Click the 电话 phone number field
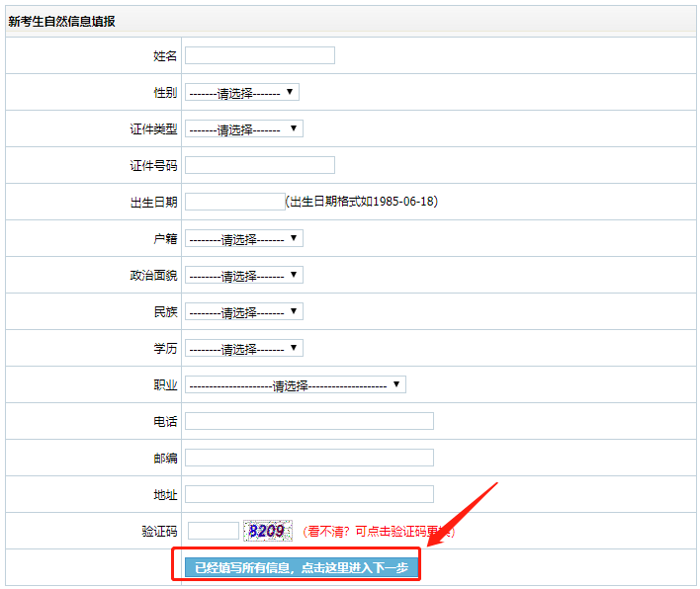 tap(308, 421)
